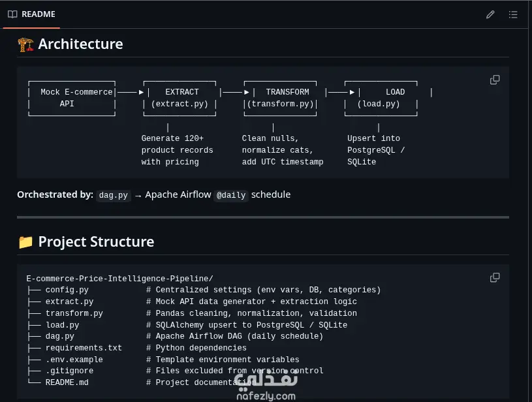This screenshot has height=402, width=532.
Task: Click requirements.txt in the project tree
Action: [84, 348]
